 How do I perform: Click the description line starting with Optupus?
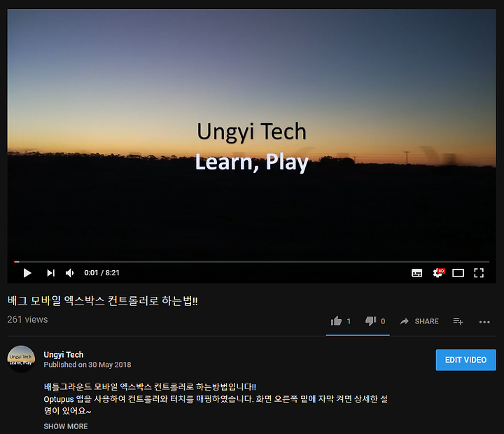tap(216, 399)
